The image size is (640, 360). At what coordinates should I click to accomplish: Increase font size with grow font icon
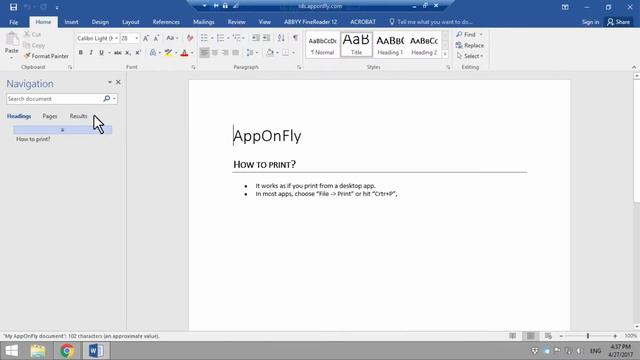coord(146,38)
